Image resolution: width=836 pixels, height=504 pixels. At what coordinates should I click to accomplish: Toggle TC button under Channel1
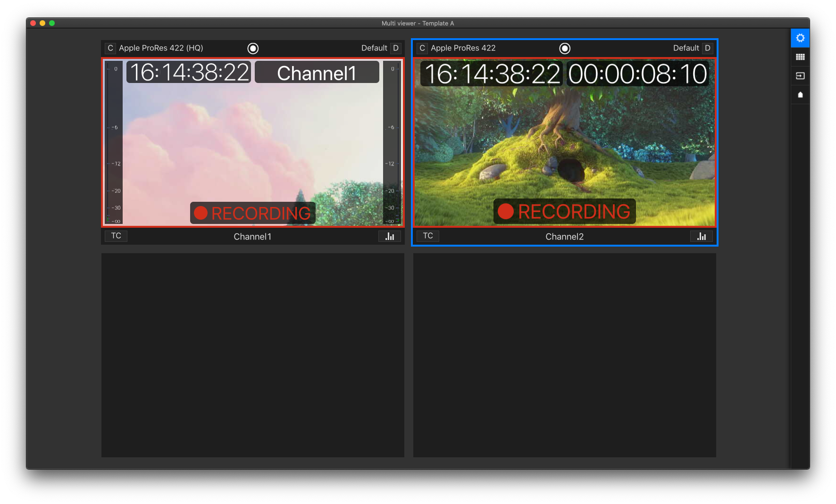coord(116,236)
